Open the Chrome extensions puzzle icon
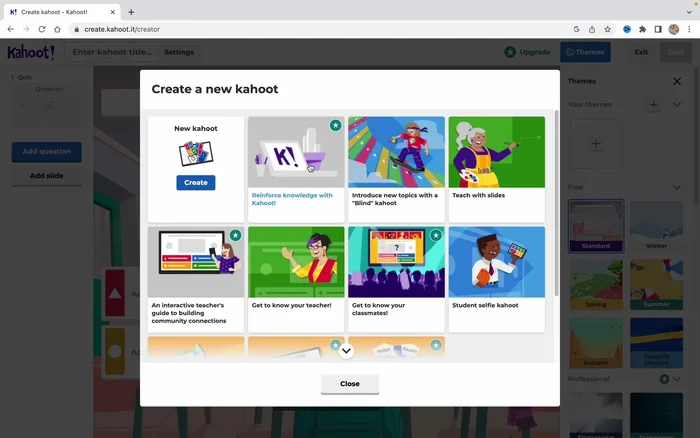 coord(642,30)
